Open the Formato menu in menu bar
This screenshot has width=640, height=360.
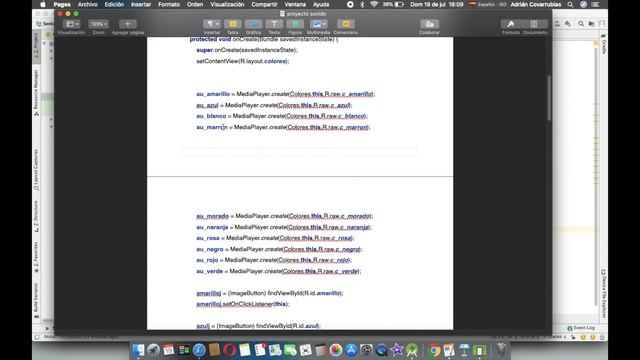pyautogui.click(x=169, y=4)
